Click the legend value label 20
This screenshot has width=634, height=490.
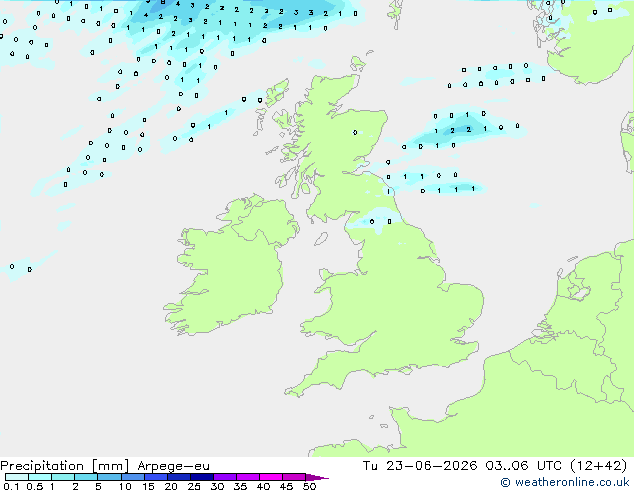tap(171, 486)
